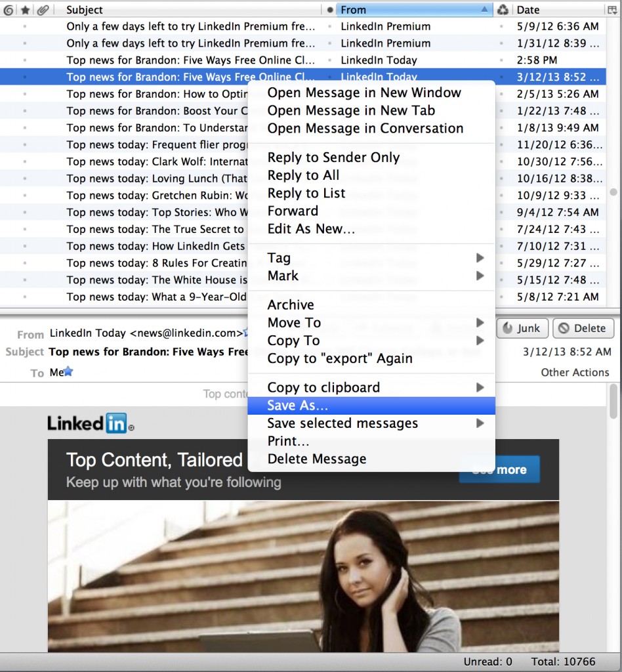The height and width of the screenshot is (672, 622).
Task: Choose Print… from context menu
Action: [x=371, y=441]
